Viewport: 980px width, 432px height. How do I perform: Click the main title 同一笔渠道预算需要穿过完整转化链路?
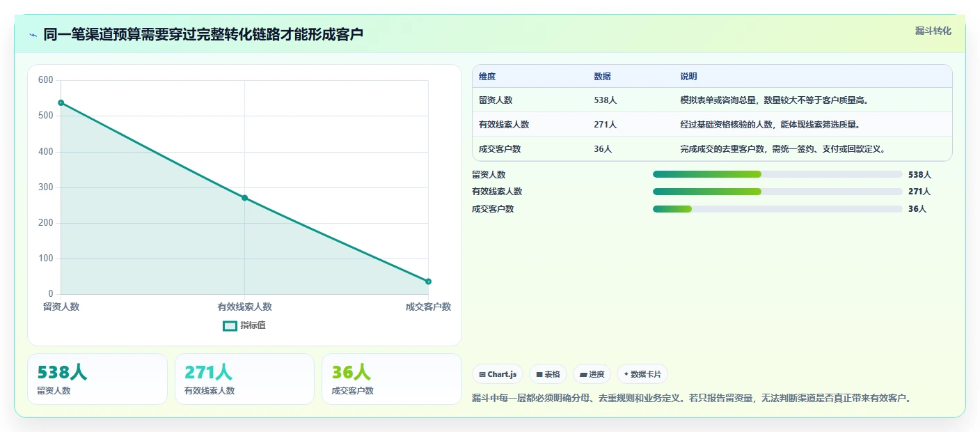click(x=203, y=34)
